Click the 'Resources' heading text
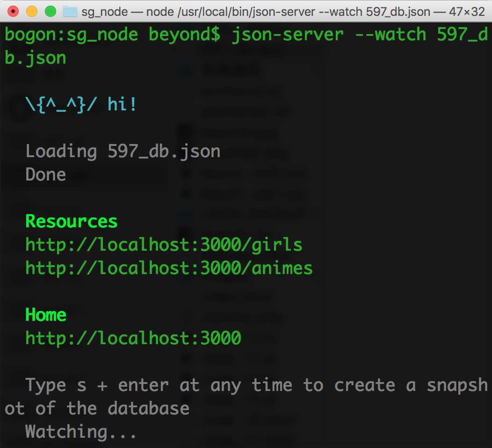Image resolution: width=492 pixels, height=448 pixels. pos(72,222)
